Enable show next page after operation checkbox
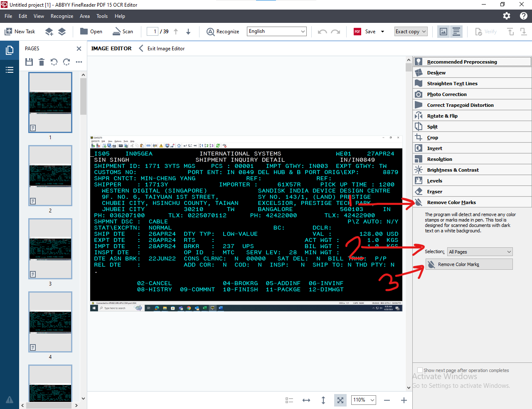The height and width of the screenshot is (409, 532). (x=420, y=370)
